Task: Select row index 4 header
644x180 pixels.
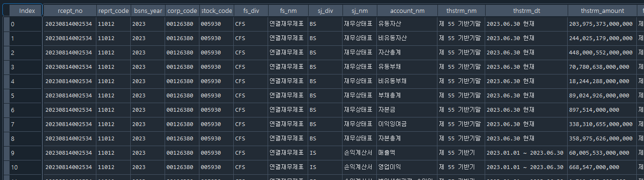Action: tap(26, 81)
